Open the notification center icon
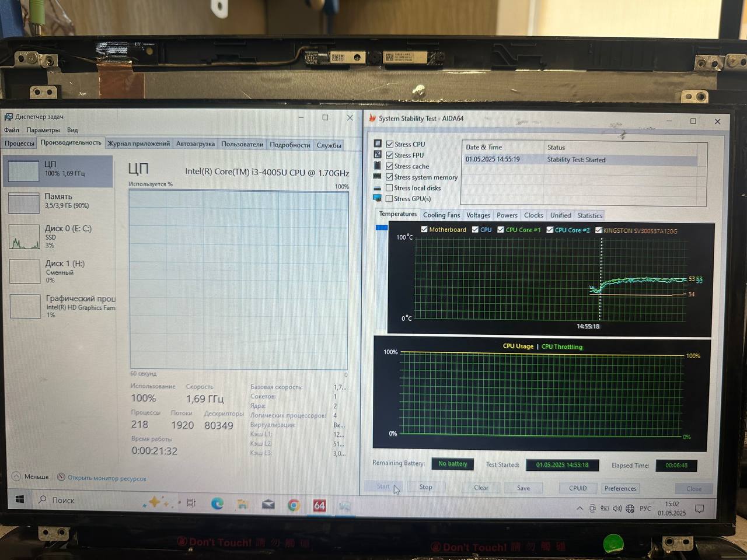Image resolution: width=747 pixels, height=560 pixels. (700, 509)
